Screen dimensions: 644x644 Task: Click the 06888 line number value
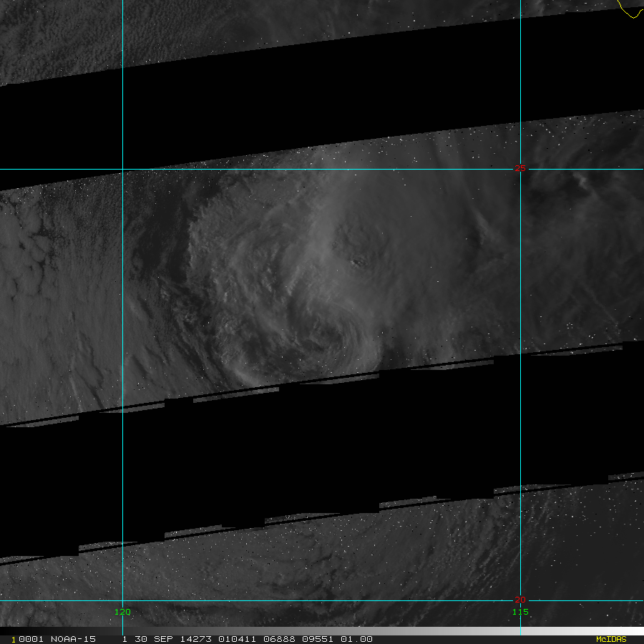270,639
